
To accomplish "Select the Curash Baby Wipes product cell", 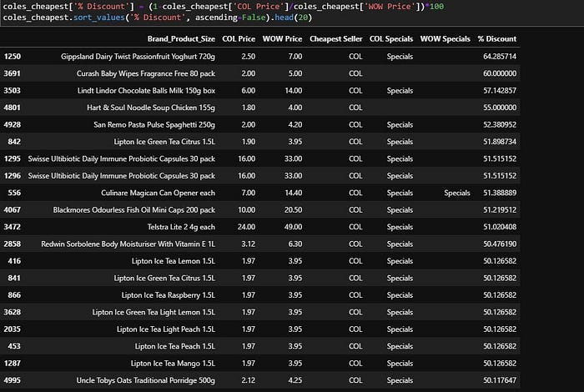I will click(146, 73).
